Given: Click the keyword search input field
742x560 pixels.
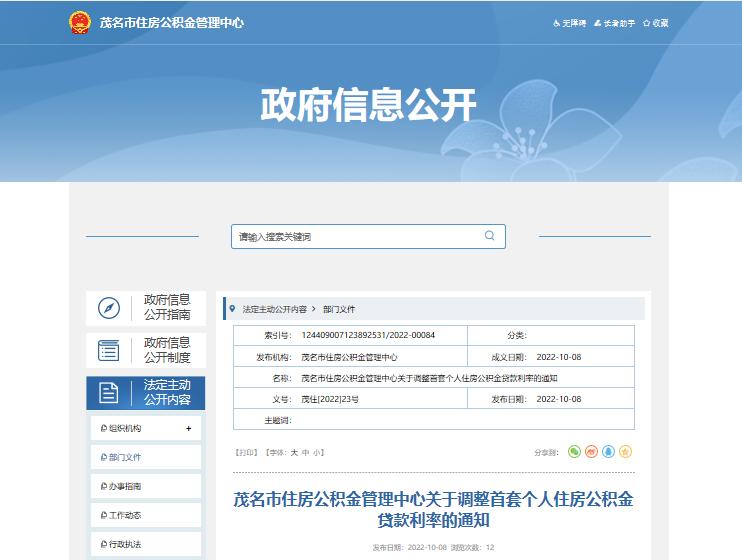Looking at the screenshot, I should [355, 237].
